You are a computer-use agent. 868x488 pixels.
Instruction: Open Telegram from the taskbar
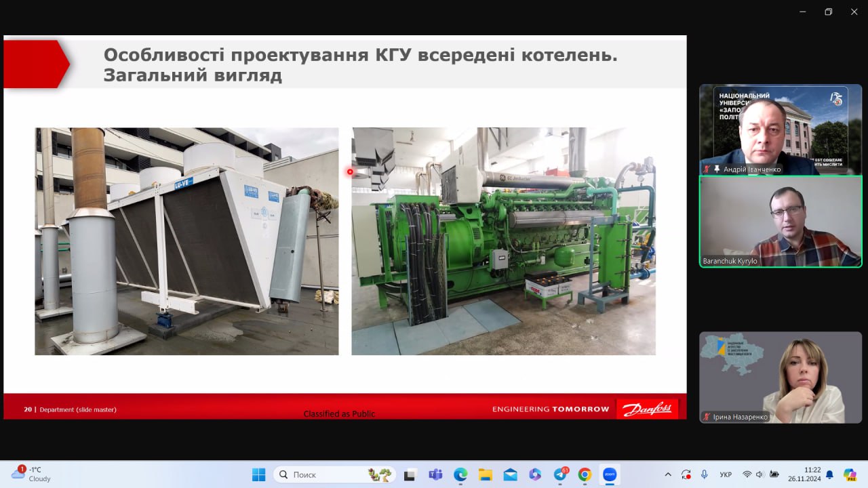point(561,474)
